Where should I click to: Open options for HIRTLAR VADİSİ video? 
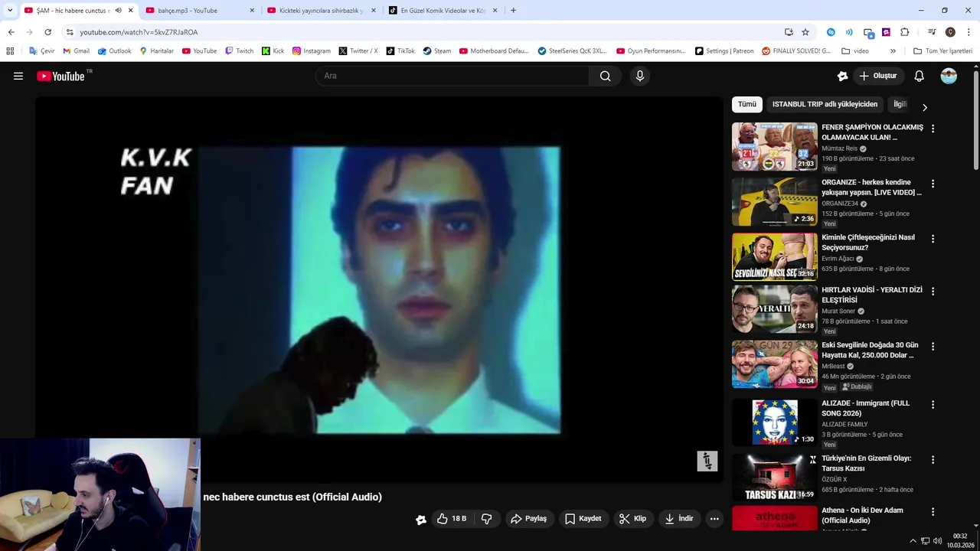pyautogui.click(x=933, y=292)
